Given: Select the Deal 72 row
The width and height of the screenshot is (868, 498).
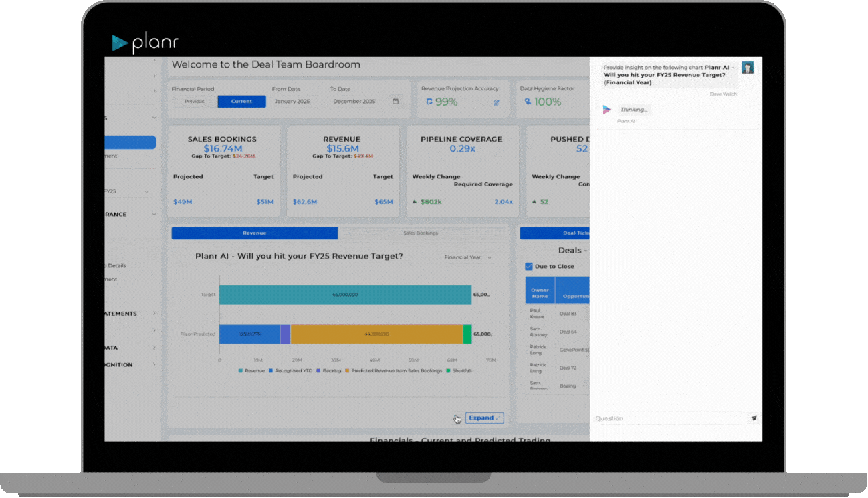Looking at the screenshot, I should [x=558, y=368].
